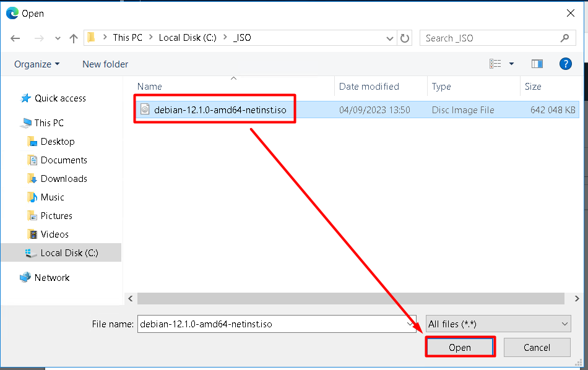Select debian-12.1.0-amd64-netinst.iso file
This screenshot has height=370, width=588.
220,110
